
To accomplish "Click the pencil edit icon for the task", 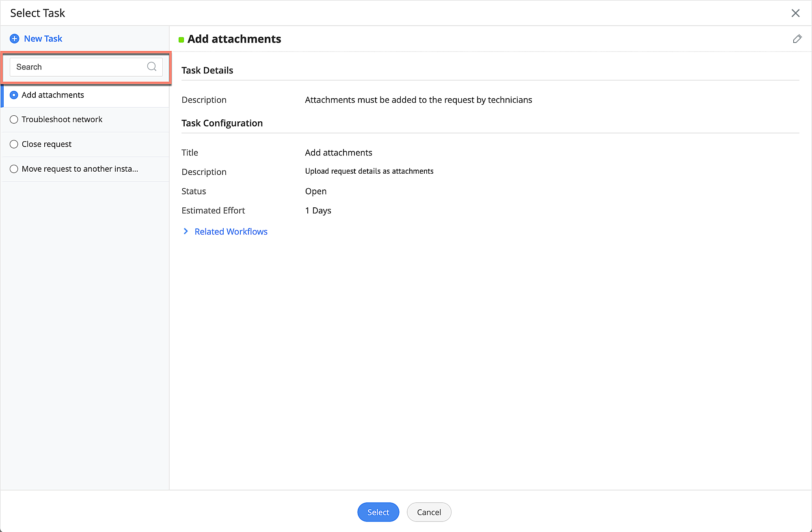I will [x=797, y=39].
